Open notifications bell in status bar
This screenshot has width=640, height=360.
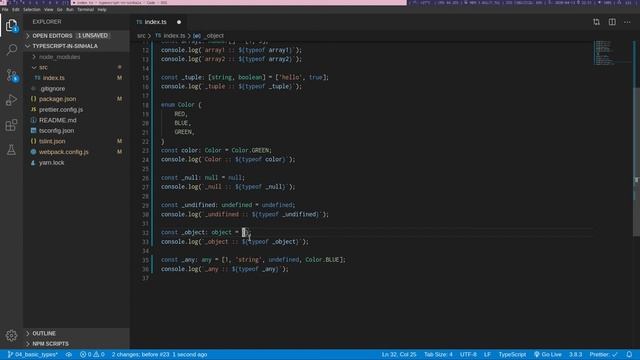click(629, 354)
